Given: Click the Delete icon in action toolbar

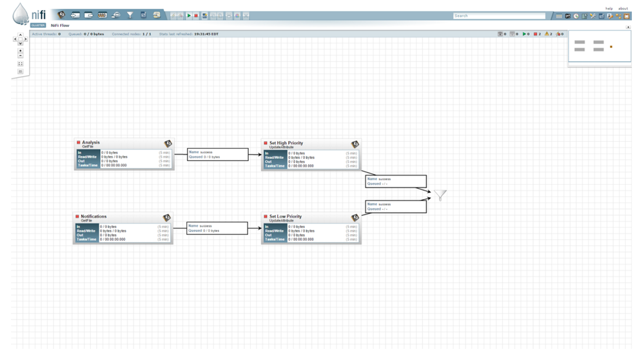Looking at the screenshot, I should coord(246,15).
